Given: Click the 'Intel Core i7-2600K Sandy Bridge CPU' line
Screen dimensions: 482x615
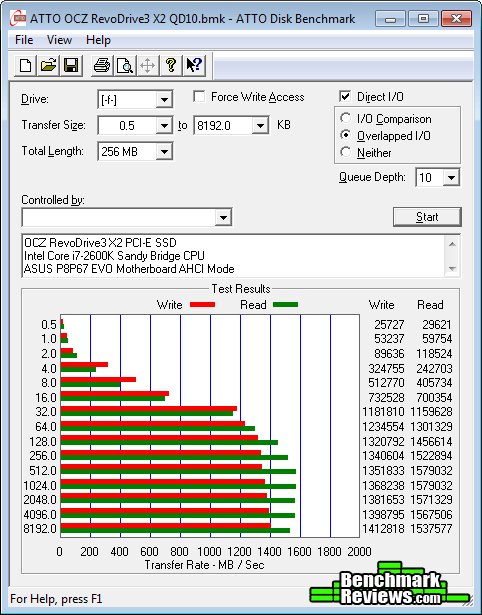Looking at the screenshot, I should click(x=114, y=256).
